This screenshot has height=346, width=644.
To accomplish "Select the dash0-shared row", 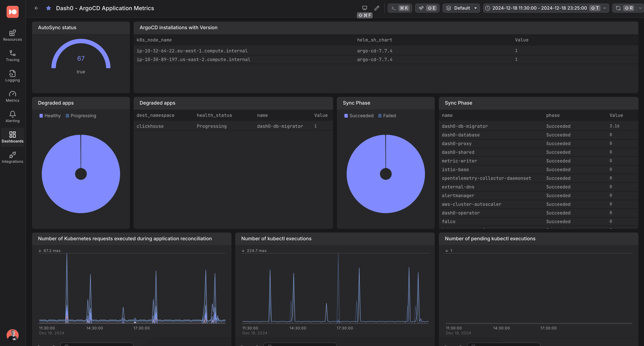I will coord(538,152).
